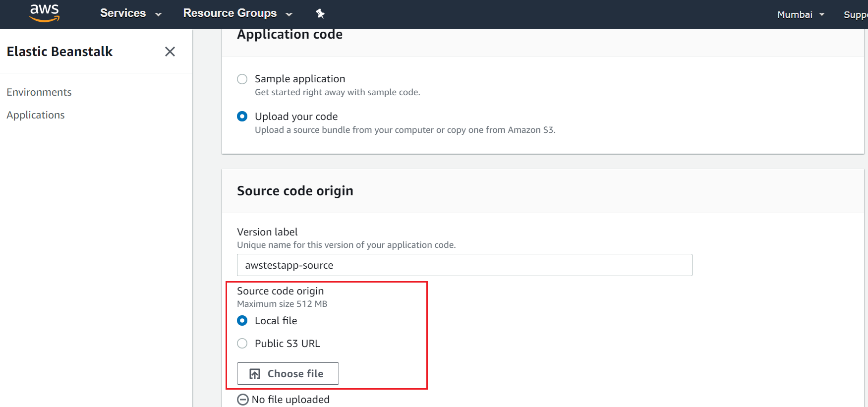Go to Environments in the sidebar

tap(39, 92)
